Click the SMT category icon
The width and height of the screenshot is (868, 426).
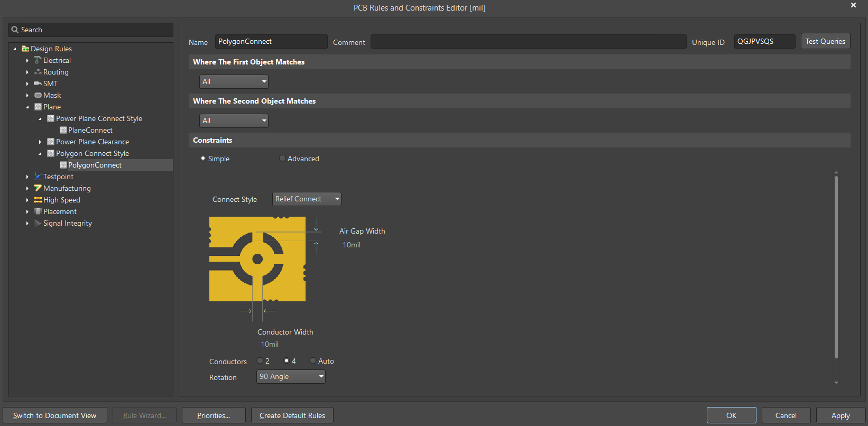(x=38, y=84)
